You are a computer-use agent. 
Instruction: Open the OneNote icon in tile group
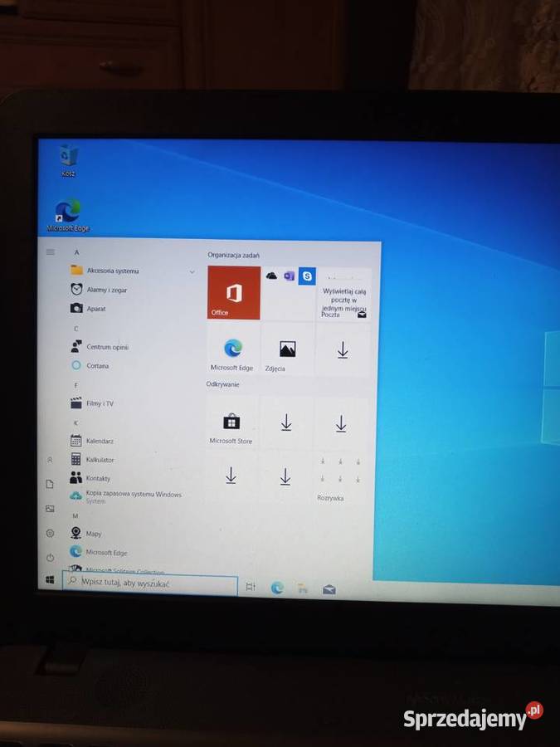tap(289, 276)
